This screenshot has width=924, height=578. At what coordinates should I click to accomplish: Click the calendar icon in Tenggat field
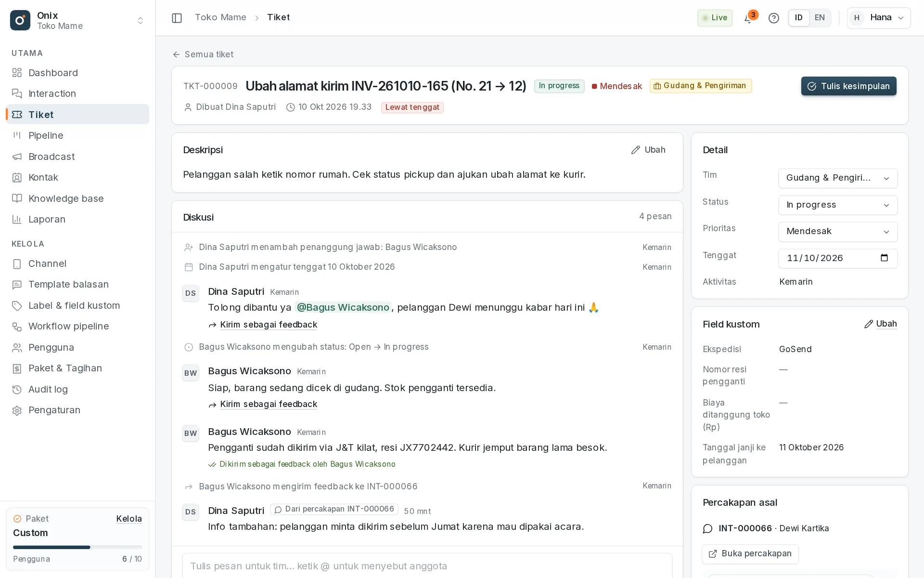click(x=884, y=258)
